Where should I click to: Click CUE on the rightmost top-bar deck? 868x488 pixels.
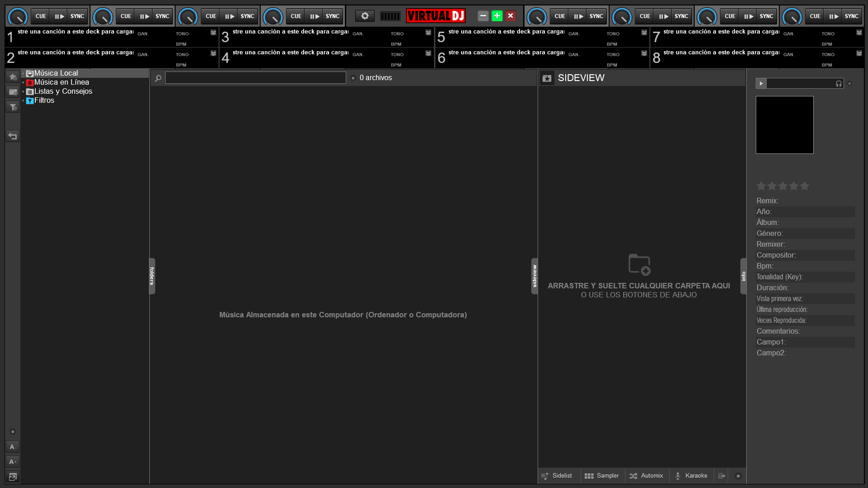[815, 16]
